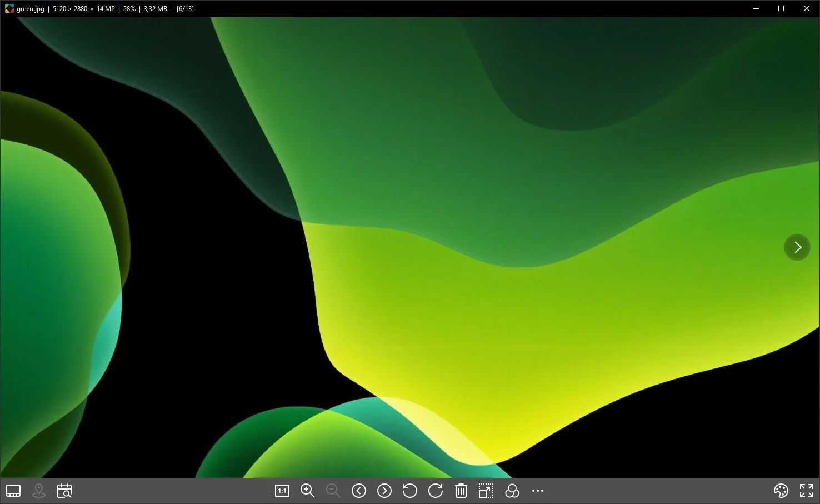The height and width of the screenshot is (504, 820).
Task: Rotate the image clockwise
Action: (x=436, y=491)
